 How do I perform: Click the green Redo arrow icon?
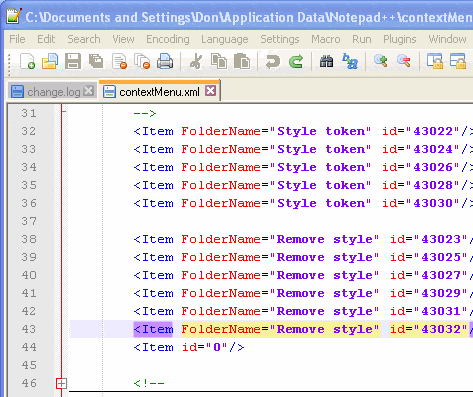296,62
